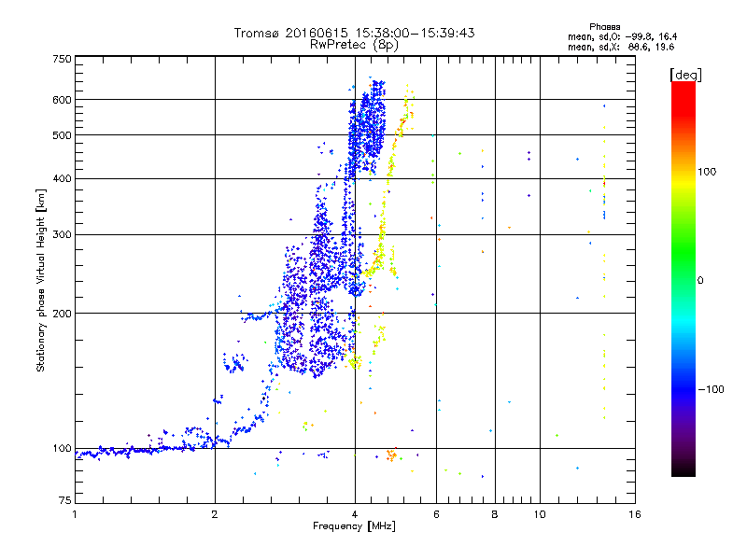Click the '75' height tick label
The width and height of the screenshot is (747, 560).
click(x=65, y=500)
